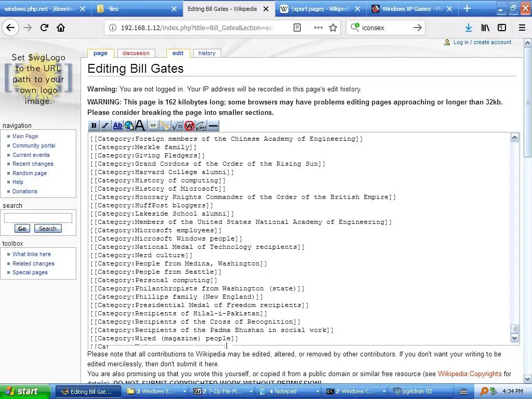Insert media file link with speaker icon

coord(165,126)
